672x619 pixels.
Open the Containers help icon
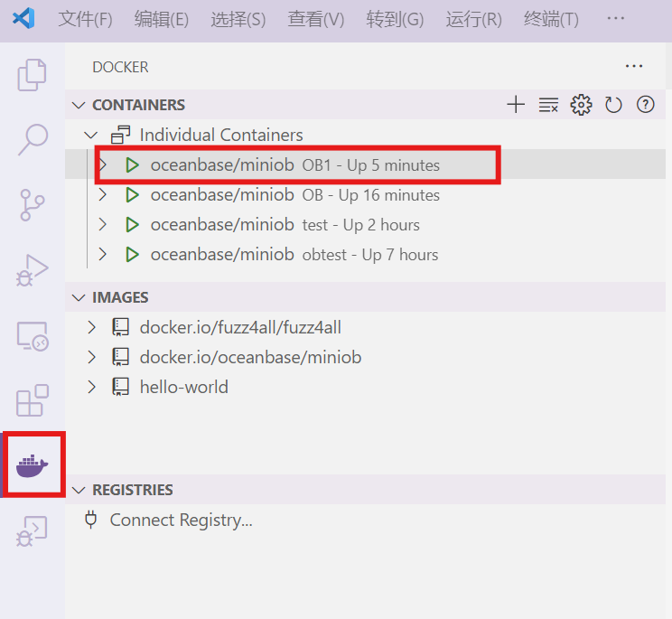646,105
